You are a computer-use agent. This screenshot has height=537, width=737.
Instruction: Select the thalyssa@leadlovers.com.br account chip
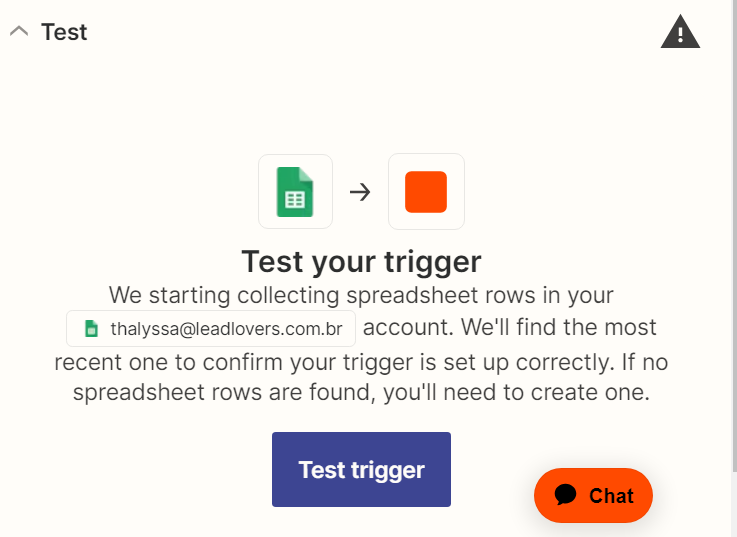pos(211,328)
